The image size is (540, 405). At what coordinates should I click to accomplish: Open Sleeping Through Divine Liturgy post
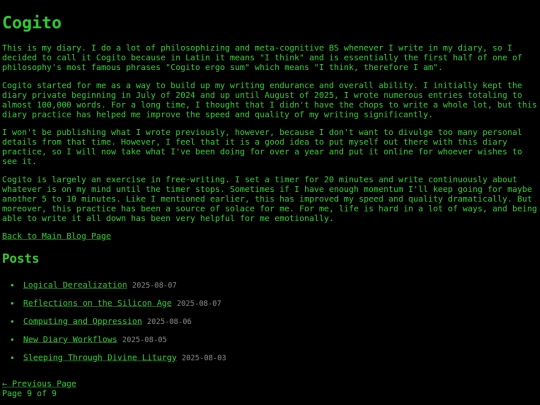pyautogui.click(x=100, y=357)
